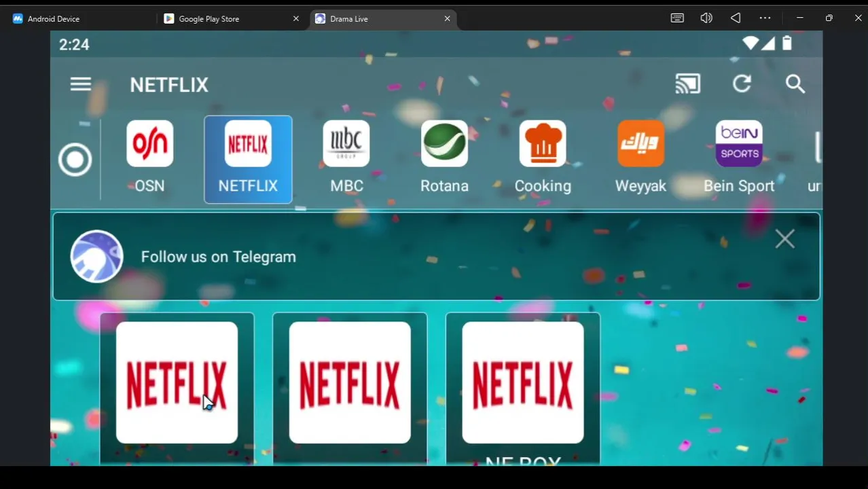The image size is (868, 489).
Task: Open the emulator three-dots more menu
Action: (765, 18)
